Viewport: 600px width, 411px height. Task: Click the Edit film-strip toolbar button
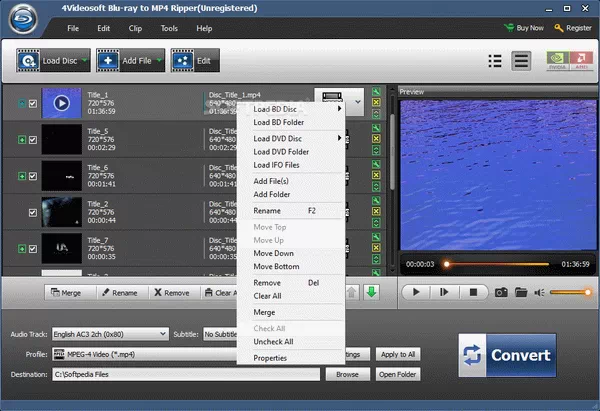(x=195, y=60)
